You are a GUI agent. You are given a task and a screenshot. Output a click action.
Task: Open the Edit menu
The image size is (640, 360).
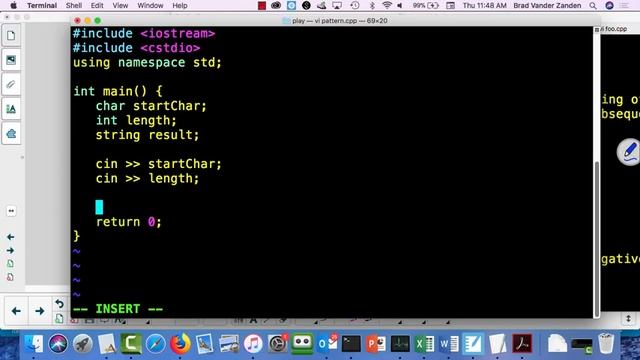(x=97, y=5)
